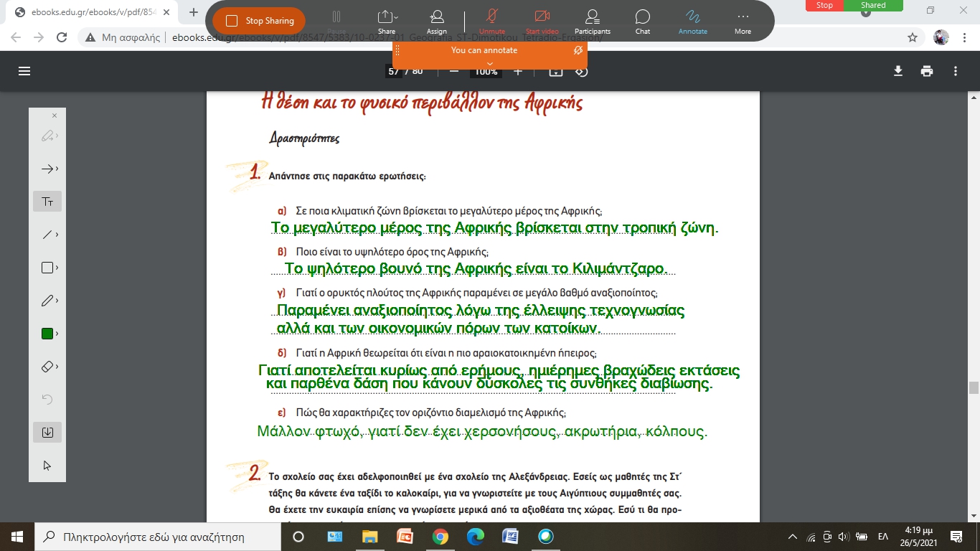Expand the arrow tool options chevron
Image resolution: width=980 pixels, height=551 pixels.
[57, 169]
